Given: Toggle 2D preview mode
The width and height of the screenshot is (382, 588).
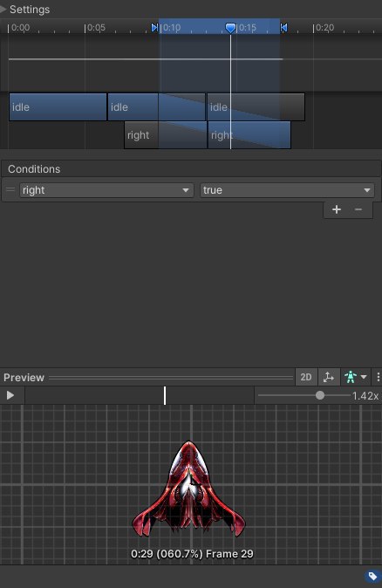Looking at the screenshot, I should (306, 377).
